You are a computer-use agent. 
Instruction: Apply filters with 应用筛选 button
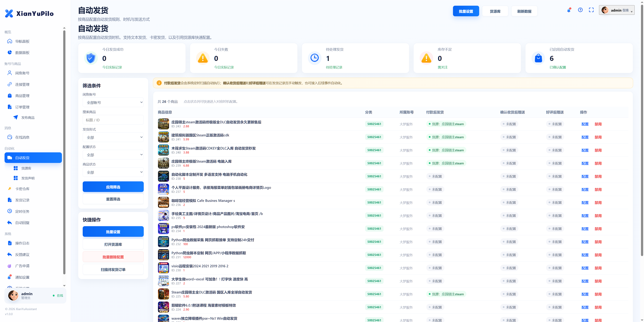point(113,187)
